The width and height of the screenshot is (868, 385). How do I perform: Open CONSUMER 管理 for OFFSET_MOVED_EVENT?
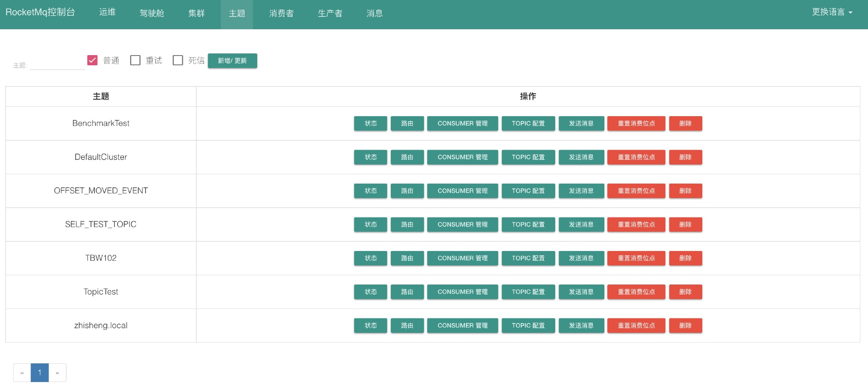coord(462,191)
